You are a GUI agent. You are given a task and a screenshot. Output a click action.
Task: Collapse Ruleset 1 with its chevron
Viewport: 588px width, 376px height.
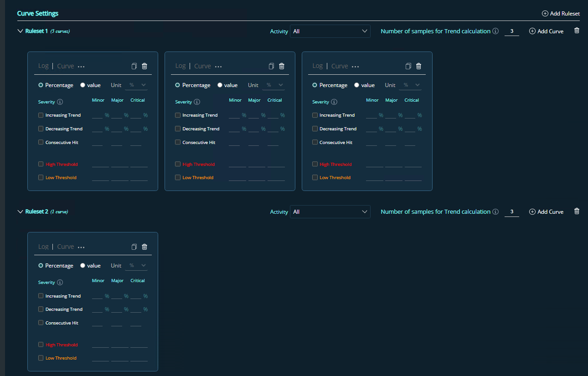[x=20, y=31]
